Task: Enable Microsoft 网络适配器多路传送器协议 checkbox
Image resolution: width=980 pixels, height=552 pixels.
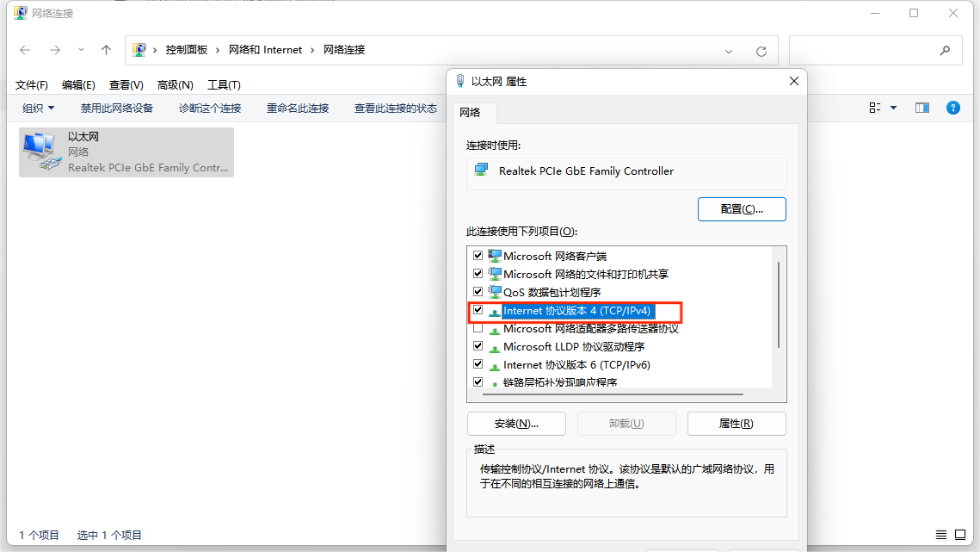Action: click(478, 328)
